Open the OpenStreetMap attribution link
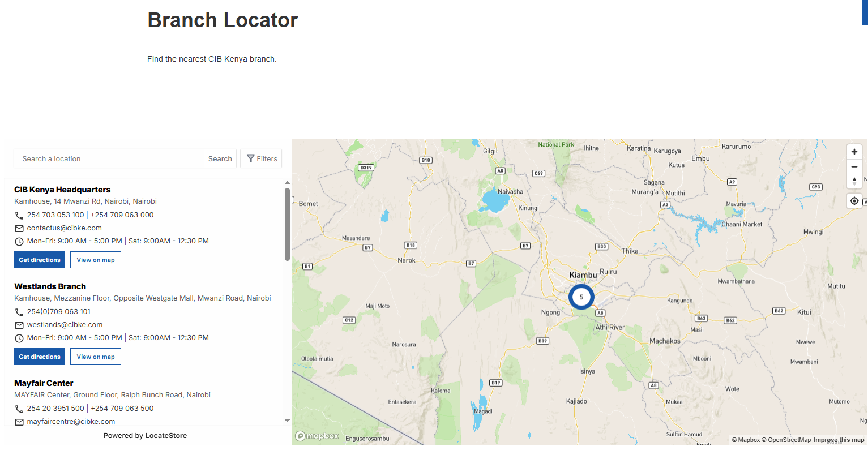The width and height of the screenshot is (868, 459). click(789, 440)
